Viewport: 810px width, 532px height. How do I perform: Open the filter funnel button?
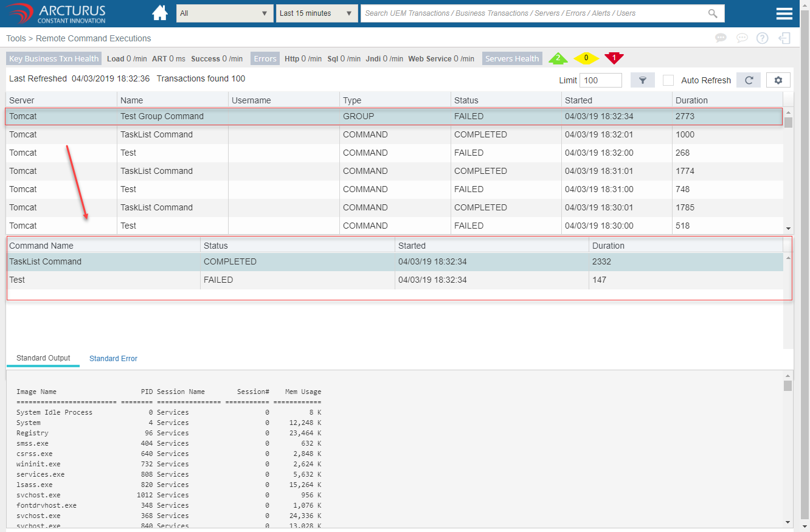pos(642,80)
